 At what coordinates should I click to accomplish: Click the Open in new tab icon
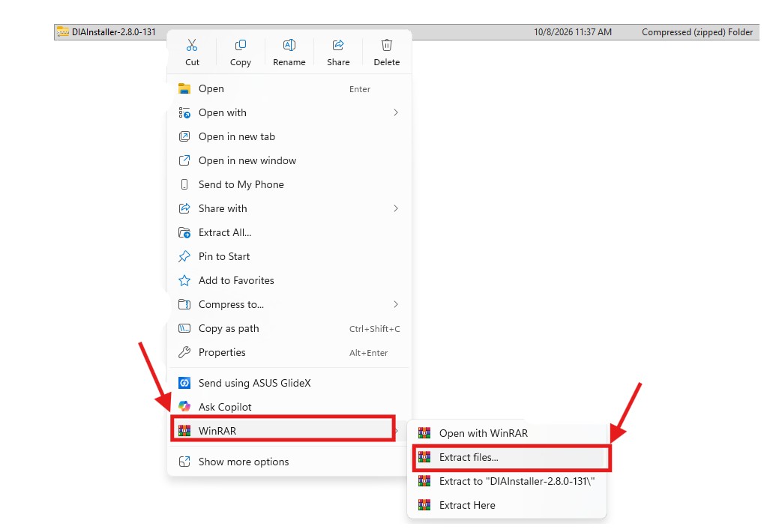click(x=184, y=136)
